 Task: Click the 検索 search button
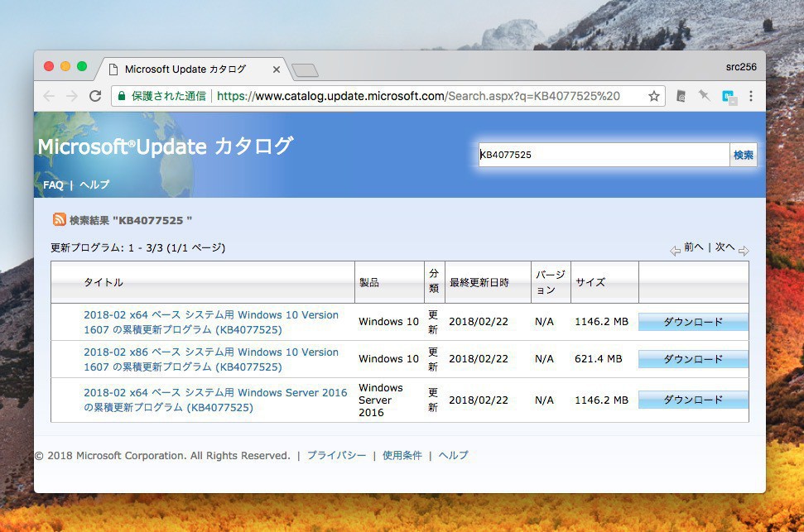(744, 155)
